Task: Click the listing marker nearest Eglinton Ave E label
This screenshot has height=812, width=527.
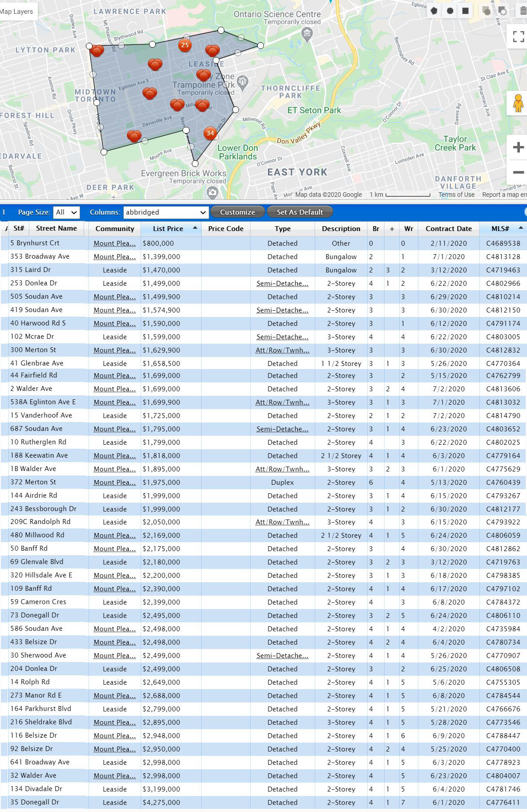Action: click(x=150, y=93)
